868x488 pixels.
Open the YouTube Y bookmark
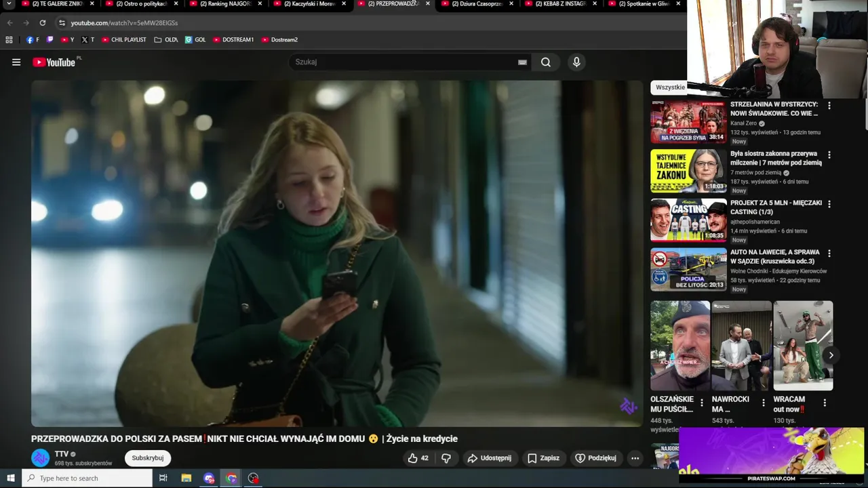pyautogui.click(x=67, y=40)
